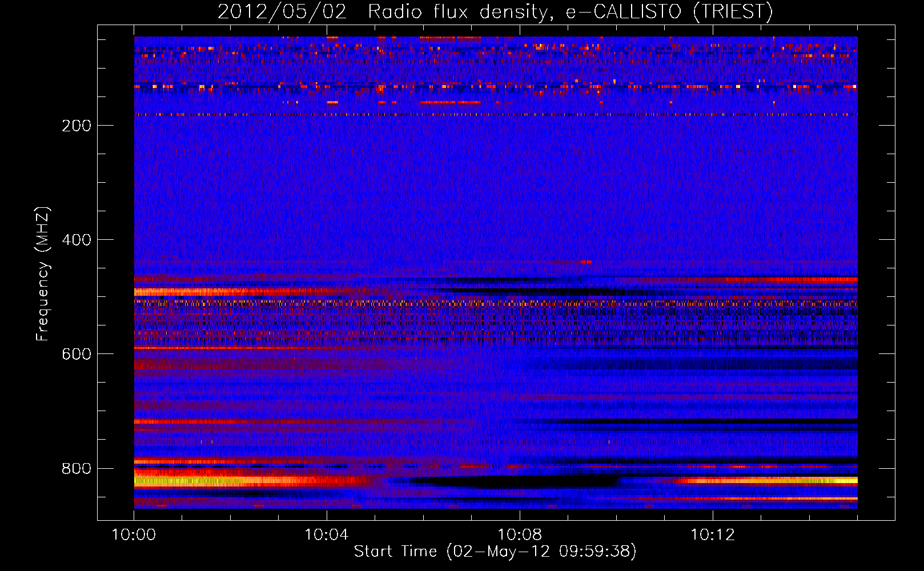The image size is (924, 571).
Task: Select the '200' frequency axis label
Action: [x=77, y=126]
